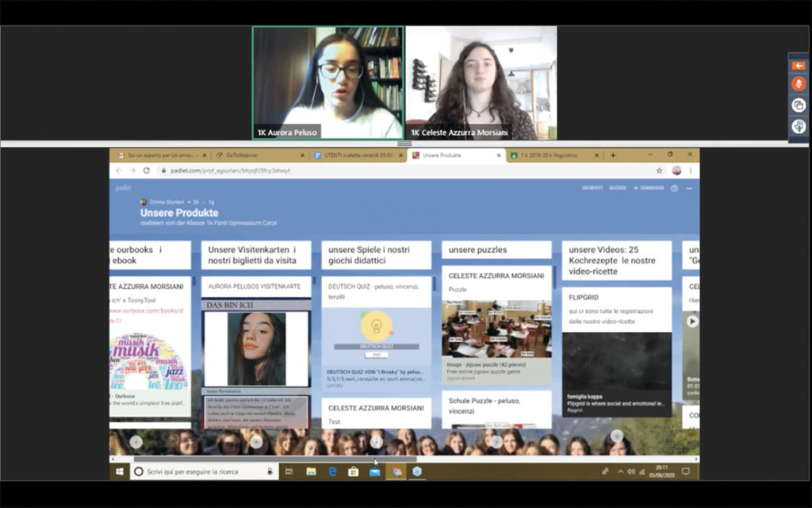Click the padlet logo in the page header

(123, 187)
